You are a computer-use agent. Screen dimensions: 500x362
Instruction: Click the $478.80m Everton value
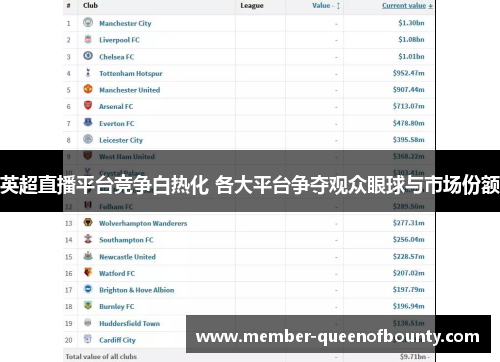click(409, 123)
